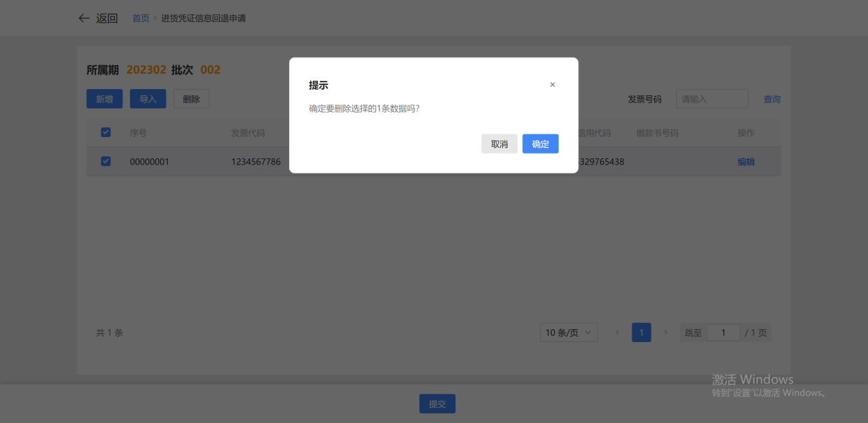Open the 10 条/页 page size dropdown
Image resolution: width=868 pixels, height=423 pixels.
569,333
